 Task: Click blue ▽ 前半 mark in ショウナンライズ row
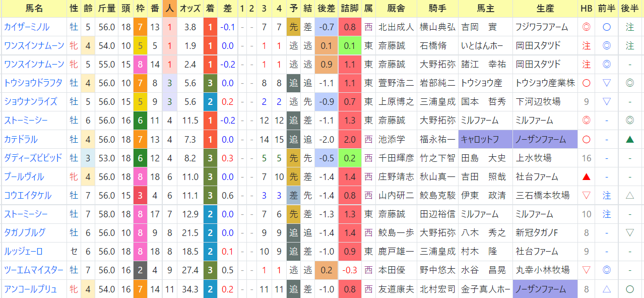(x=607, y=102)
